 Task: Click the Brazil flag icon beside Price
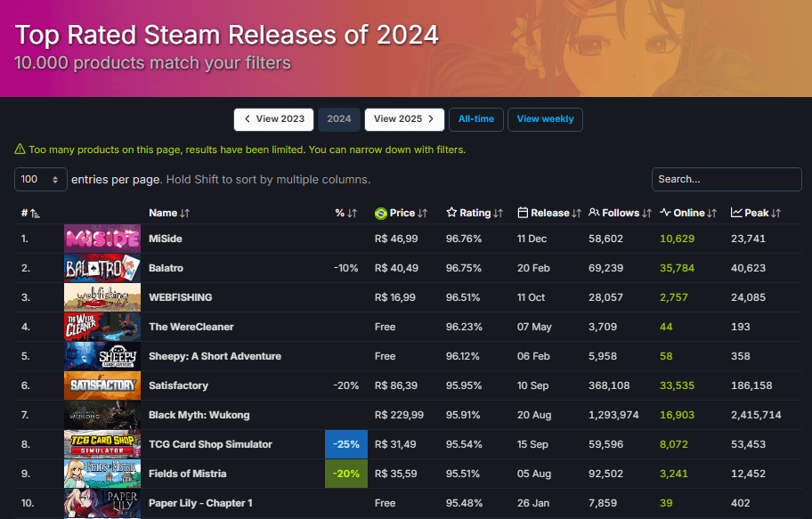pos(381,214)
